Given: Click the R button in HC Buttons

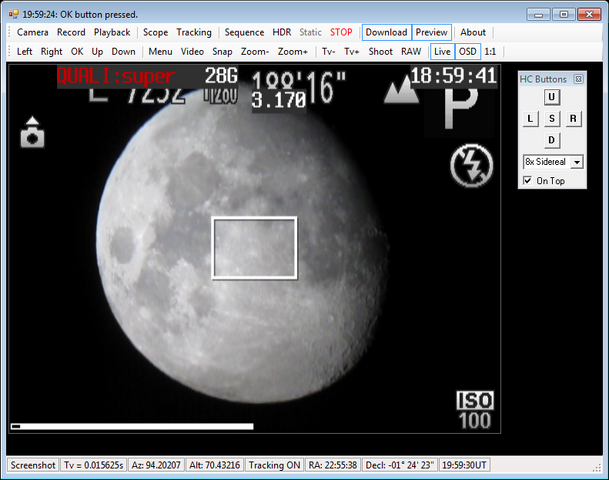Looking at the screenshot, I should click(573, 119).
